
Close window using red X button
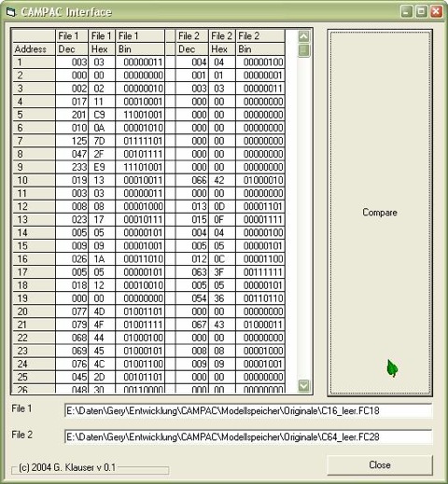pyautogui.click(x=436, y=12)
